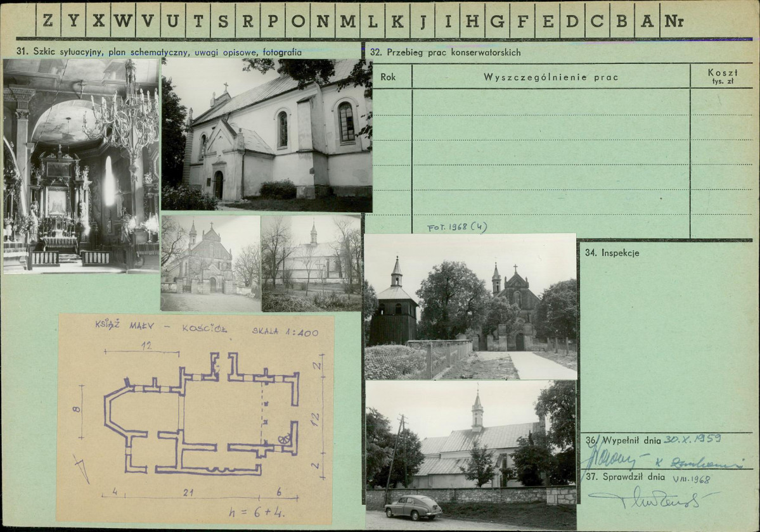Image resolution: width=760 pixels, height=532 pixels.
Task: Click the letter Y index box
Action: [73, 20]
